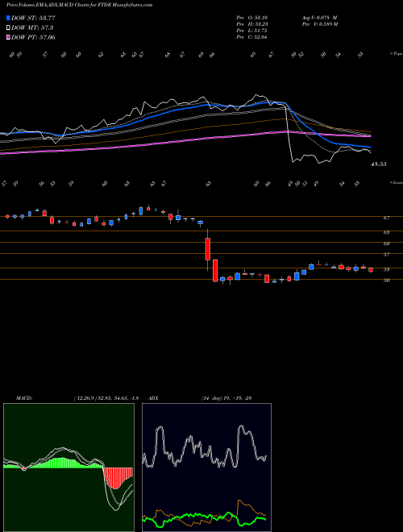The image size is (403, 532).
Task: Click the chart title mentioning FTDR MunafaSutra.com
Action: point(79,5)
